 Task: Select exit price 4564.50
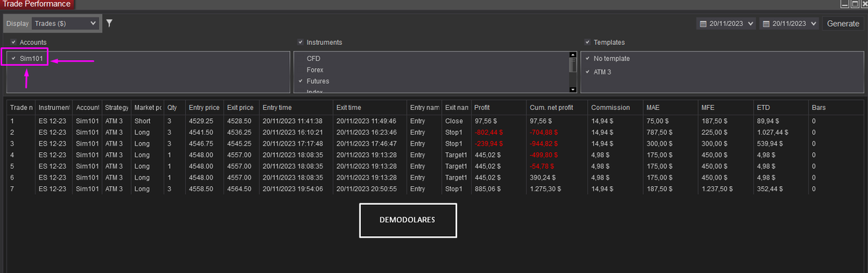click(239, 189)
